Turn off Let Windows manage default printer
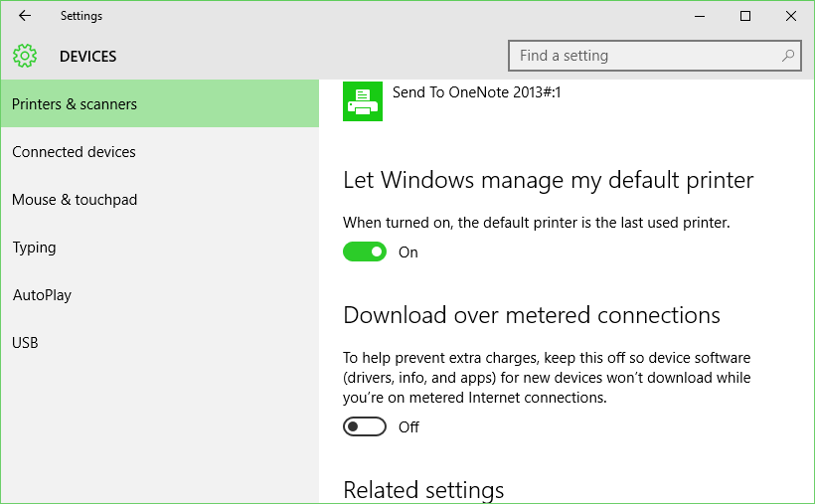The width and height of the screenshot is (815, 504). [x=365, y=252]
